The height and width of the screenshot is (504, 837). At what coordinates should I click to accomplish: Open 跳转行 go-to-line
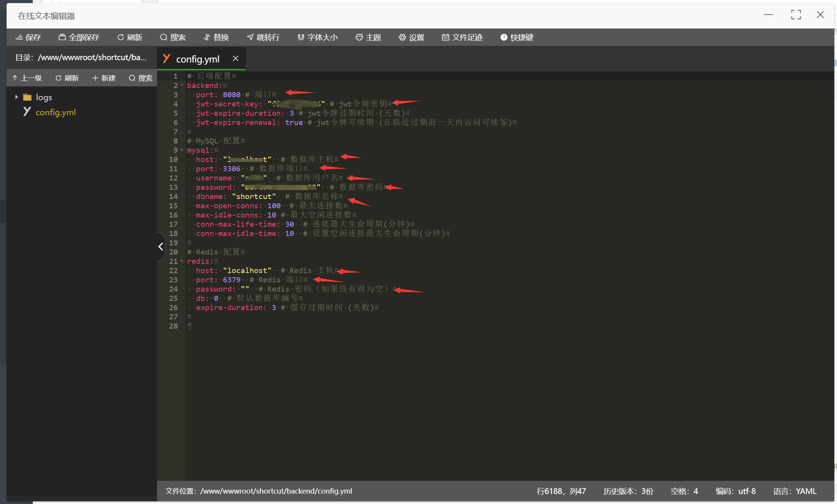[263, 37]
